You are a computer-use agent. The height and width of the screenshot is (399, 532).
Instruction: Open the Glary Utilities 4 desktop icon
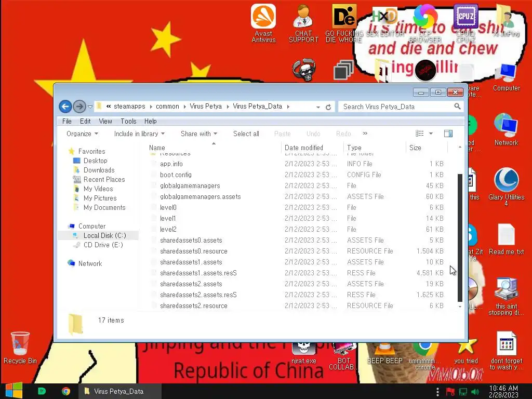pyautogui.click(x=506, y=187)
